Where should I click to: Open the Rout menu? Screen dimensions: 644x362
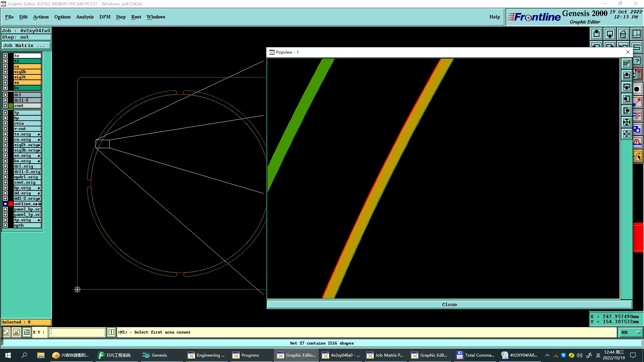point(136,17)
